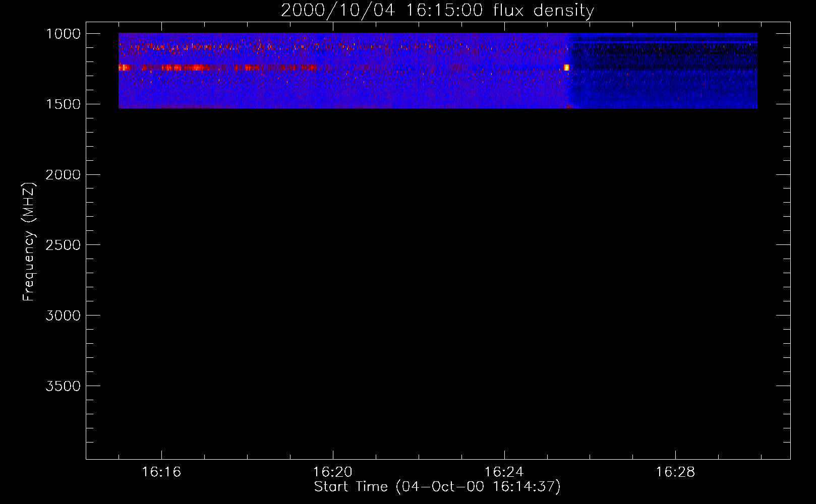
Task: Click the 16:16 time tick label
Action: pos(161,472)
